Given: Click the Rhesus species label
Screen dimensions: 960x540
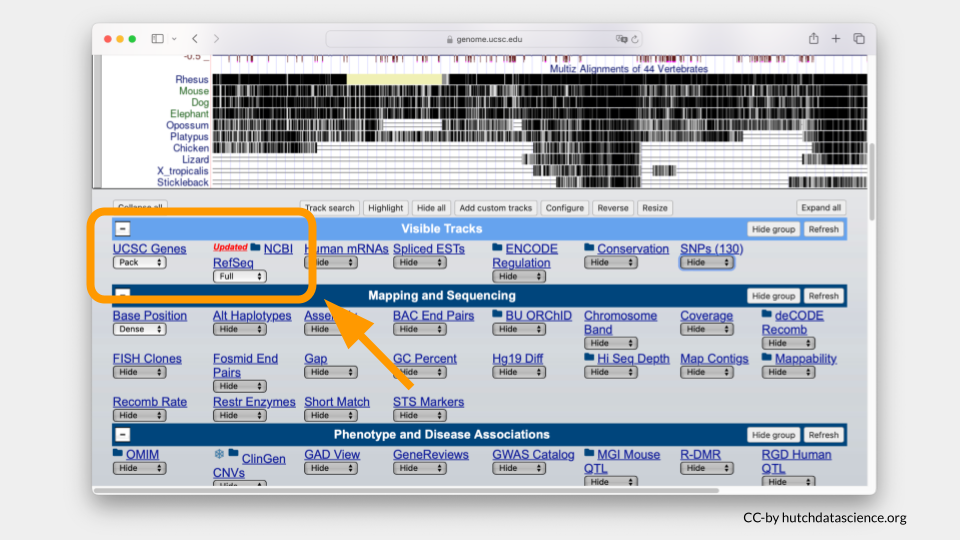Looking at the screenshot, I should [x=192, y=80].
